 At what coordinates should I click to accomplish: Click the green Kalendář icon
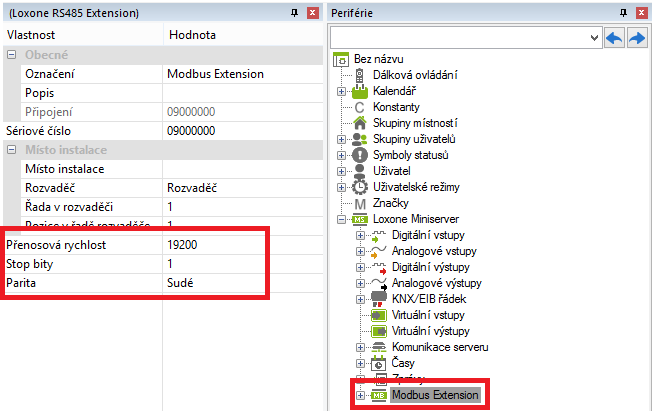360,91
